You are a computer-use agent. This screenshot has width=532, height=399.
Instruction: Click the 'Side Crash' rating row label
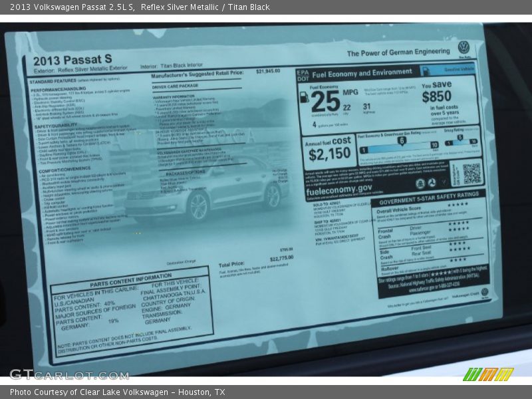[386, 255]
